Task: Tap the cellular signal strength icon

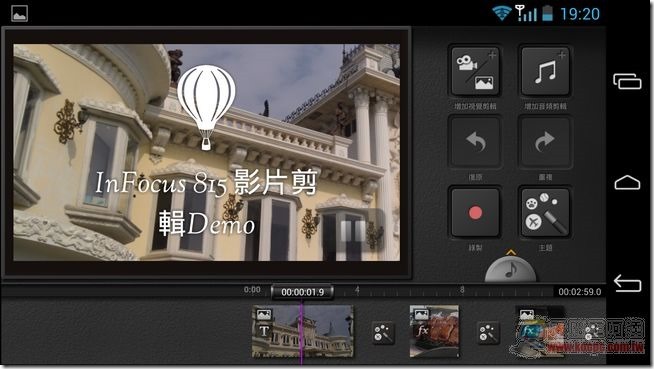Action: (526, 13)
